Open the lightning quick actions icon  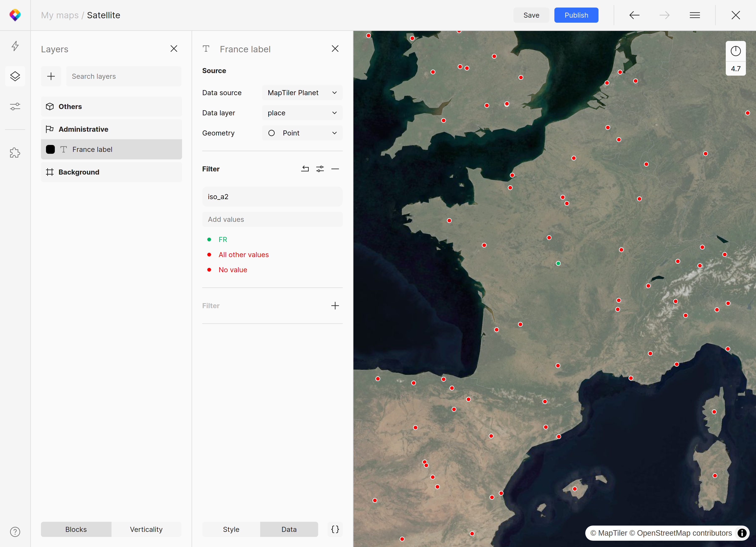coord(15,46)
